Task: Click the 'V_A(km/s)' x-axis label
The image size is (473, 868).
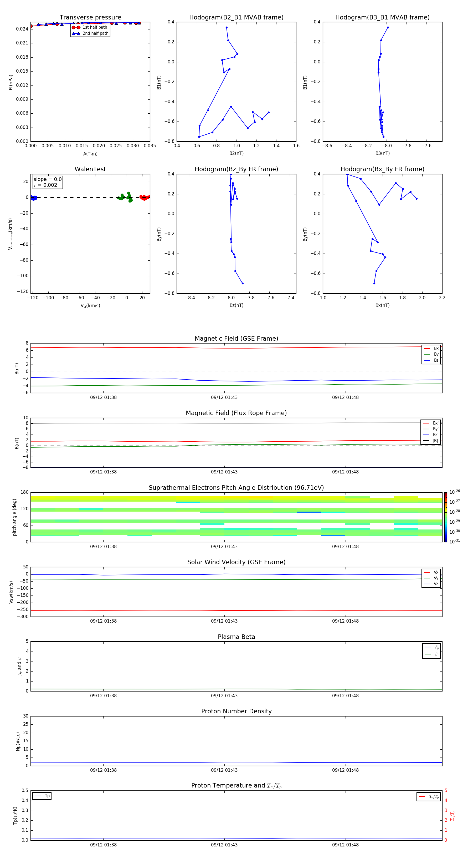Action: (x=90, y=306)
